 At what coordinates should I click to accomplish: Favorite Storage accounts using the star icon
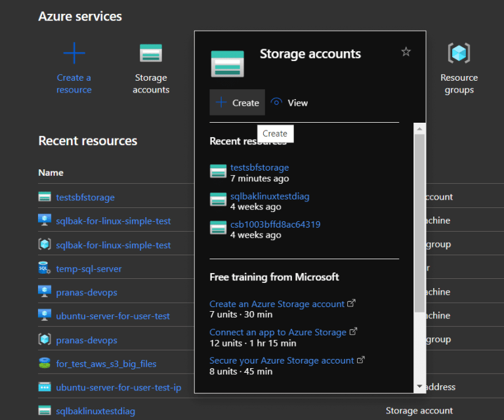coord(406,52)
